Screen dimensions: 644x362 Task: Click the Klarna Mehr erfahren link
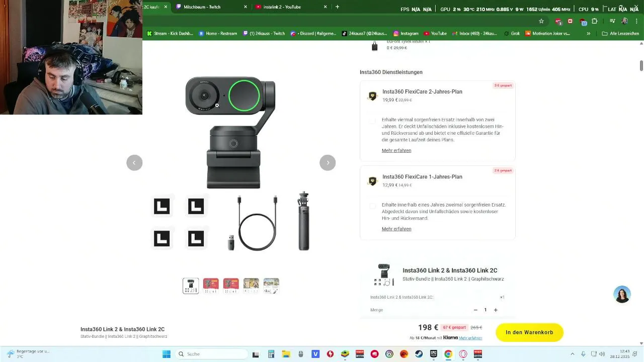pos(470,338)
